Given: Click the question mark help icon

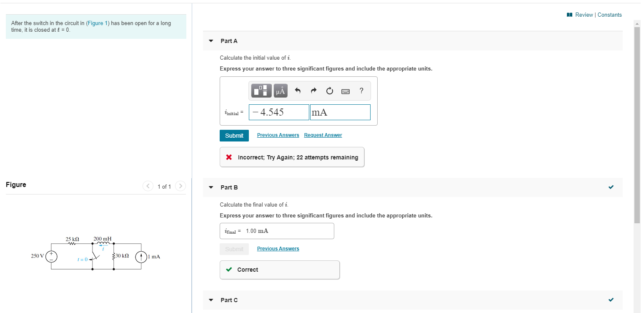Looking at the screenshot, I should 361,91.
